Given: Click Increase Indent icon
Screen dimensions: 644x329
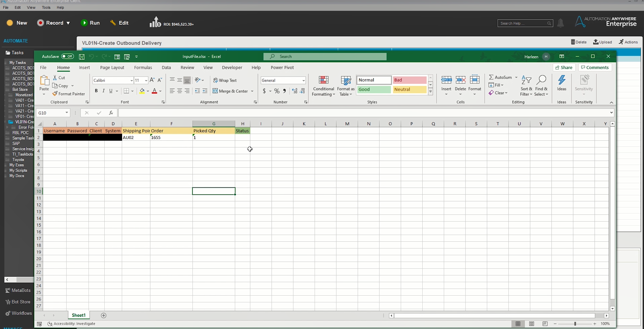Looking at the screenshot, I should pos(205,91).
